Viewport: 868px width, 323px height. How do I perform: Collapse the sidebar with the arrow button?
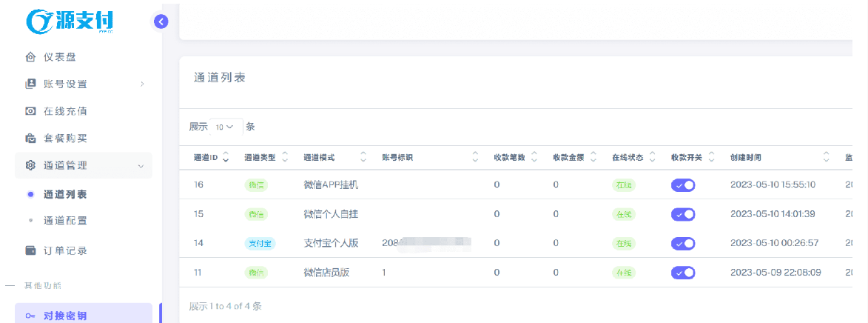161,21
